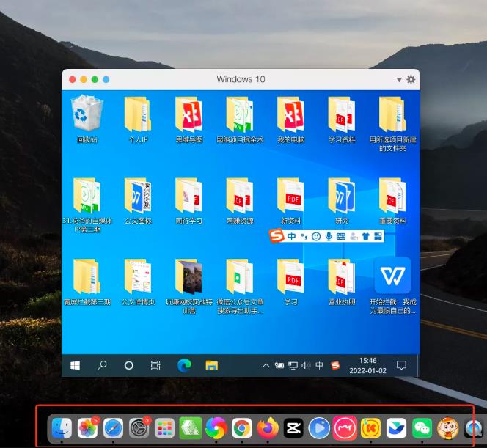487x448 pixels.
Task: Open Google Chrome in the macOS dock
Action: [242, 428]
